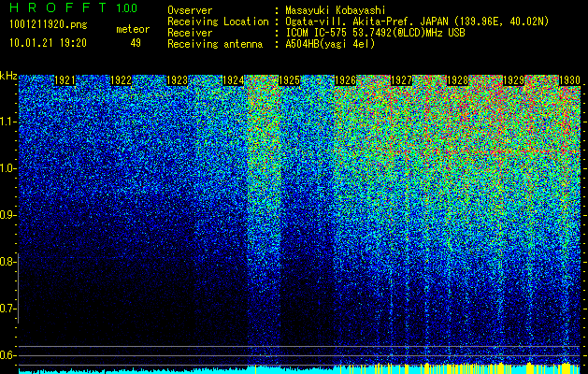Click the 1925 time marker
Image resolution: width=588 pixels, height=374 pixels.
[x=289, y=80]
